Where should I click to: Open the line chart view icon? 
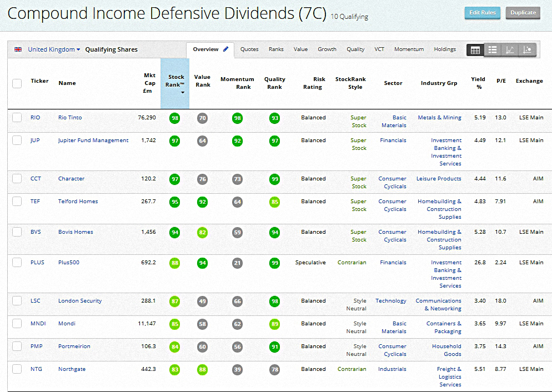510,50
